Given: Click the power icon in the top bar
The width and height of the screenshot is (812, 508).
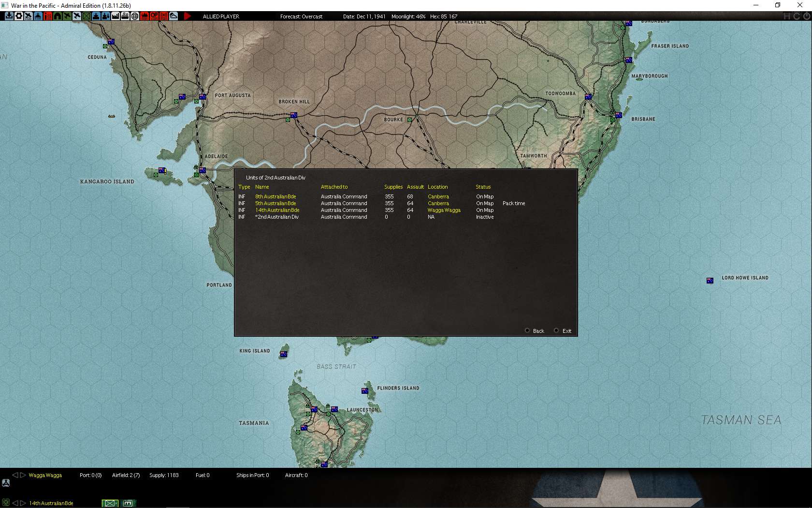Looking at the screenshot, I should click(x=806, y=16).
